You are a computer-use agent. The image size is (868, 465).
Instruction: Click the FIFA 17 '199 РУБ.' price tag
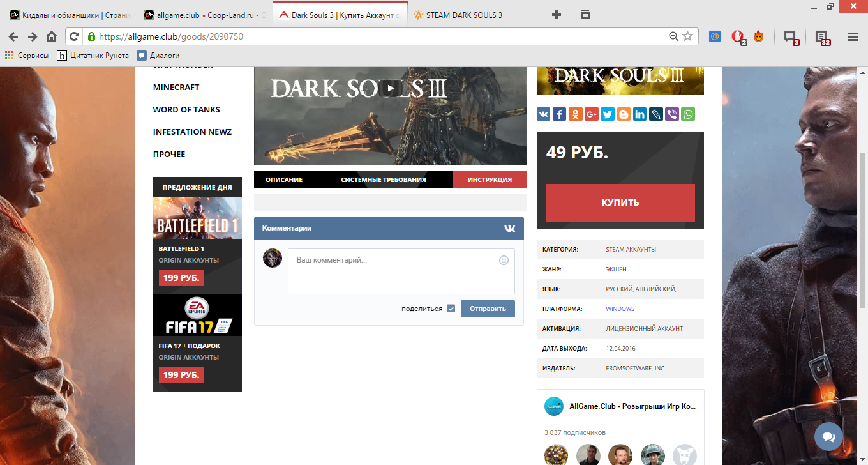pyautogui.click(x=181, y=375)
